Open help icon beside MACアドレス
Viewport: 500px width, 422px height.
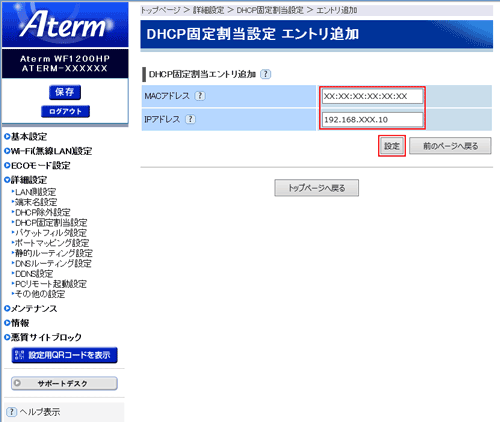(x=200, y=96)
